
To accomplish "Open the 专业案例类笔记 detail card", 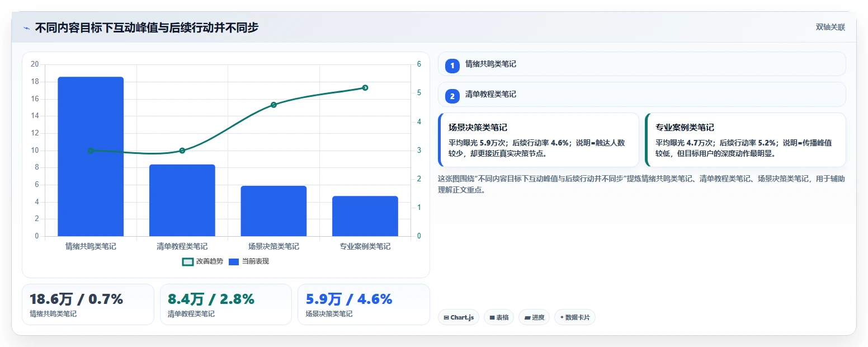I will pos(746,140).
